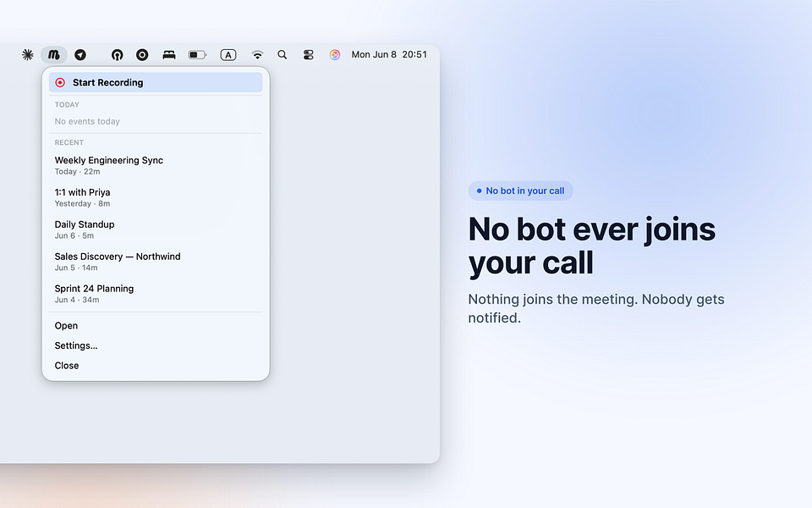Switch keyboard input source via the A icon
Screen dimensions: 812x508
pyautogui.click(x=228, y=54)
